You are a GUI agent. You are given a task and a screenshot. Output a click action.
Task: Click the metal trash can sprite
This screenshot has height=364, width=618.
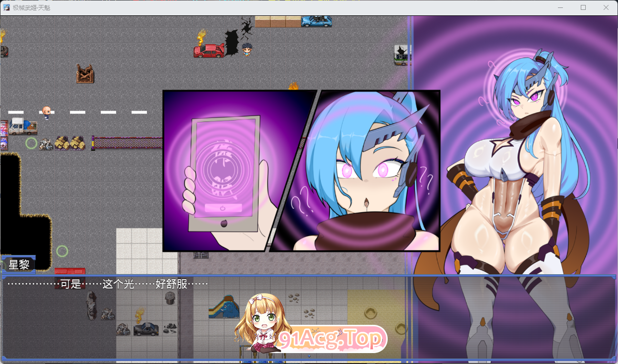[x=170, y=298]
